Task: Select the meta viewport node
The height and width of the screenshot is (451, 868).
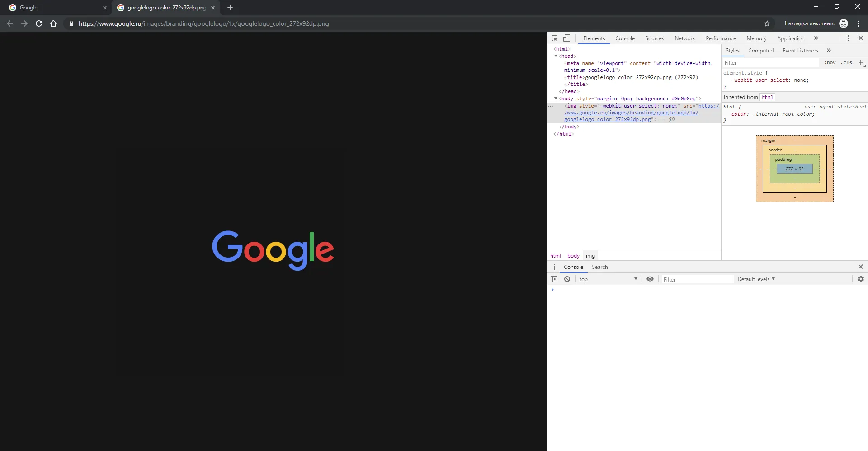Action: tap(638, 66)
